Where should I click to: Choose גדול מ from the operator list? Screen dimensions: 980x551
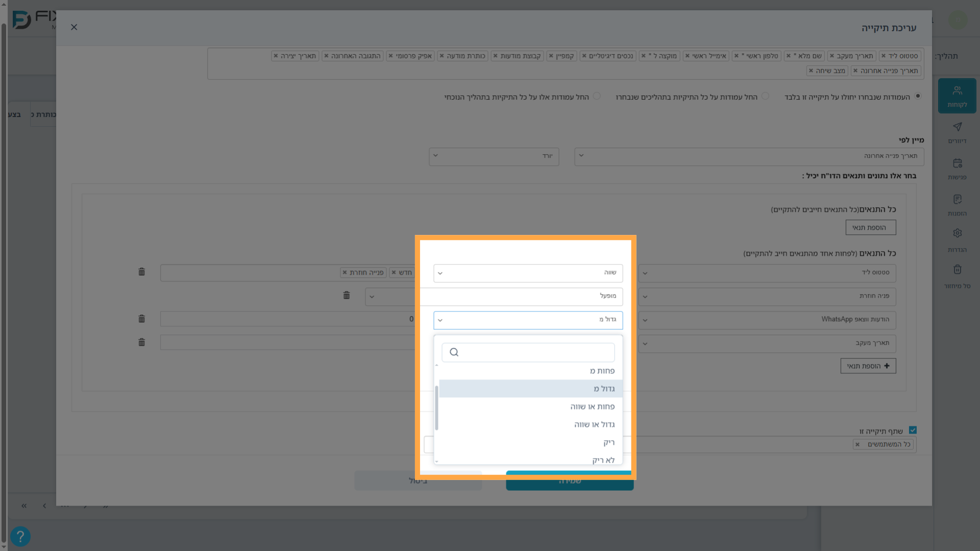coord(531,389)
